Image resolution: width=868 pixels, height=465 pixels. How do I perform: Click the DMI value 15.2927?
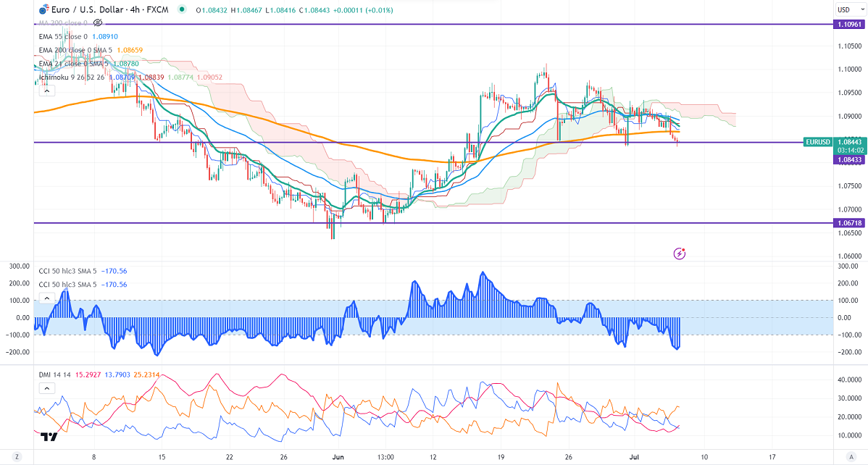tap(86, 374)
